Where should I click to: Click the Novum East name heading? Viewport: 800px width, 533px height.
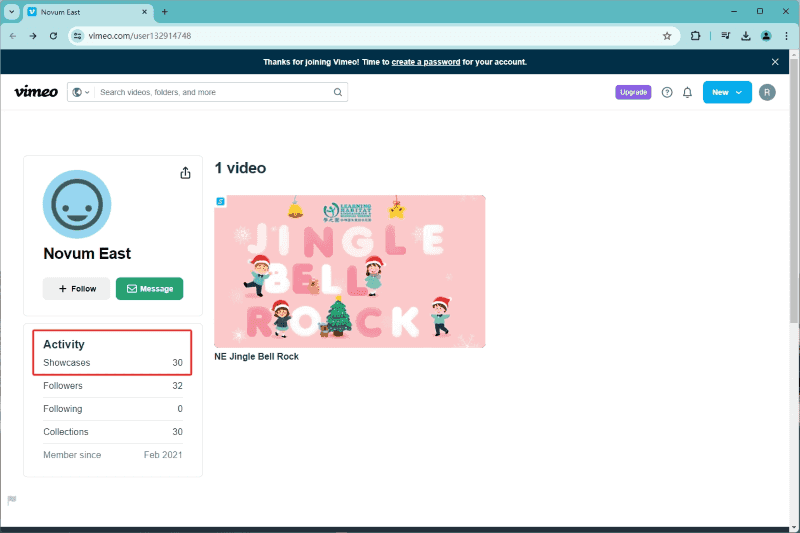[x=87, y=253]
